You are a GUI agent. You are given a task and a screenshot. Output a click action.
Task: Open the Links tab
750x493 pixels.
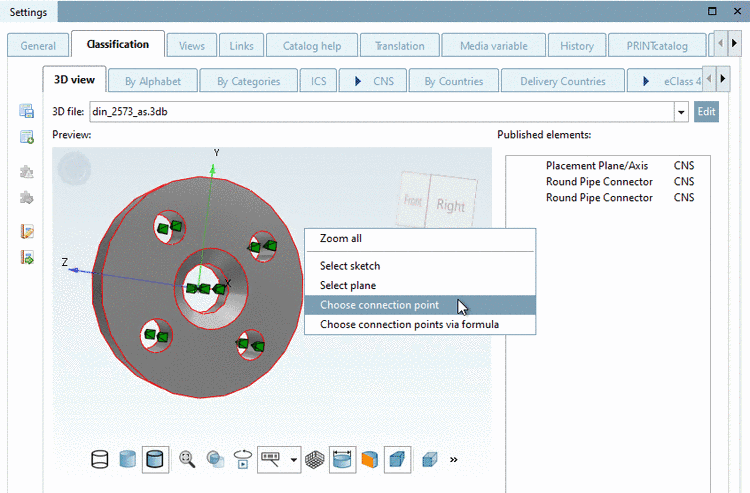click(241, 46)
